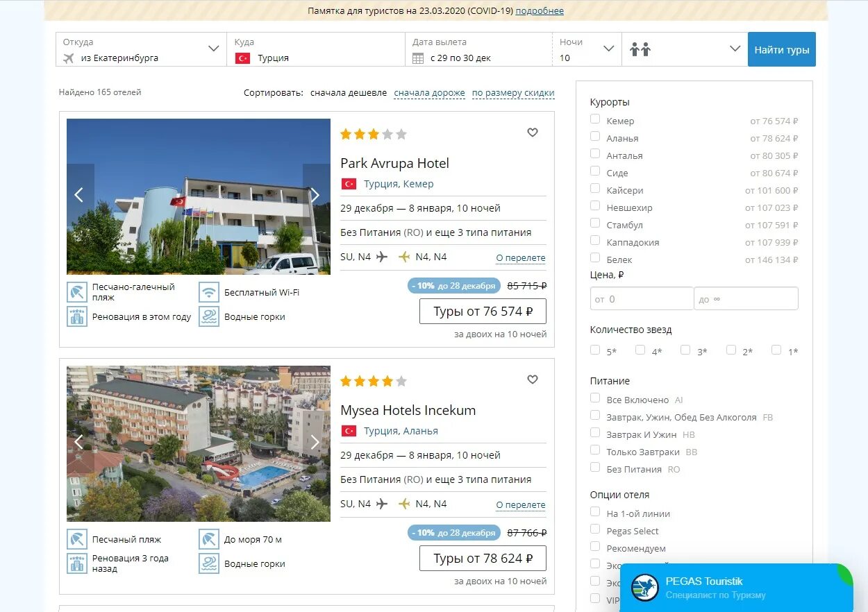
Task: Open Park Avrupa Hotel main photo
Action: 199,196
